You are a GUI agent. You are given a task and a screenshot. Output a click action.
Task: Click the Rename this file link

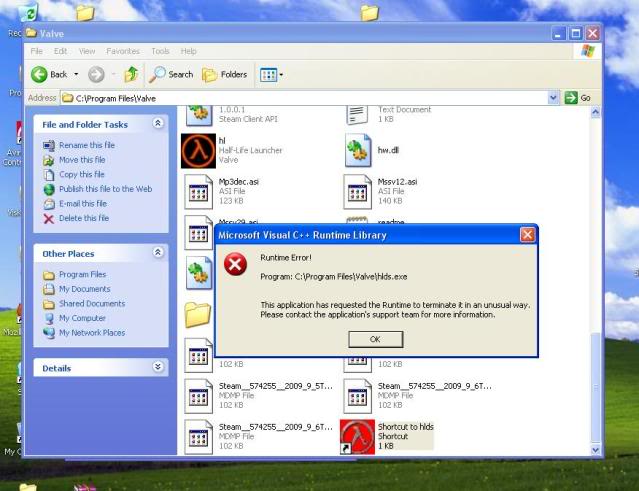87,145
